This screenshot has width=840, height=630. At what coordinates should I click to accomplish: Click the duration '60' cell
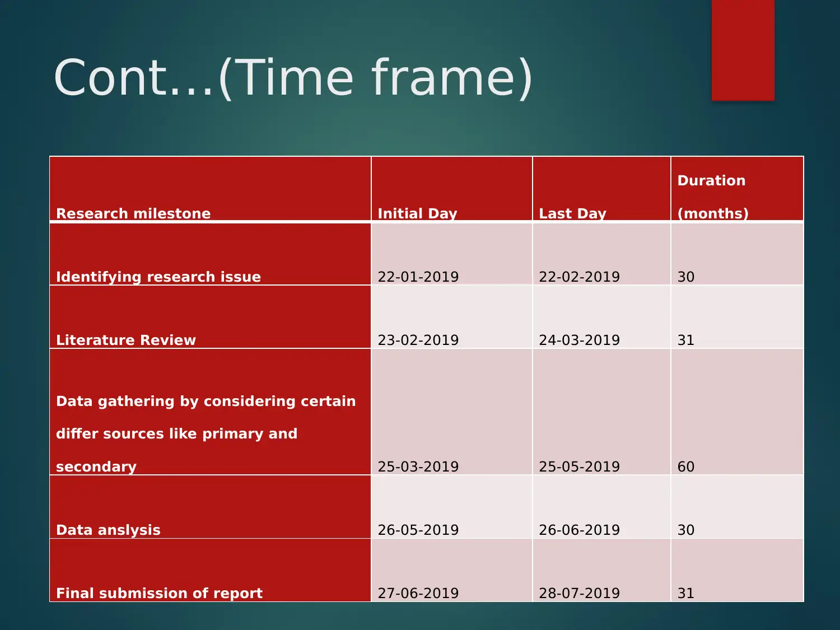pos(737,412)
